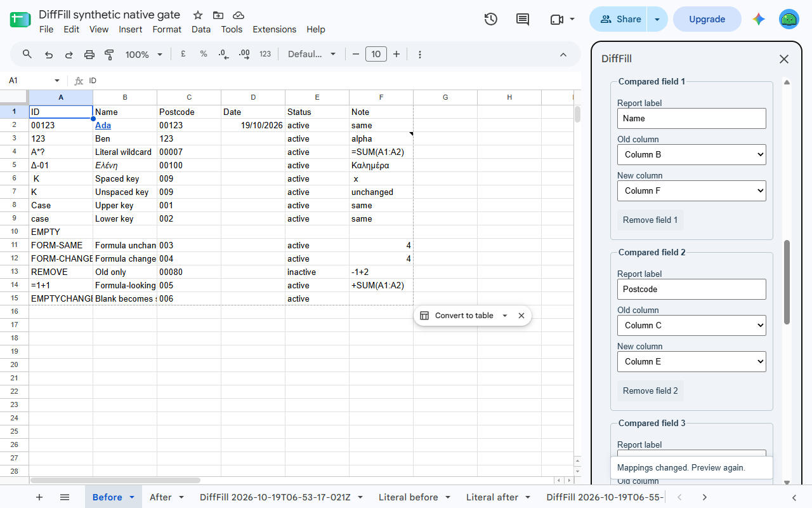
Task: Click the Remove field 2 button
Action: [650, 391]
